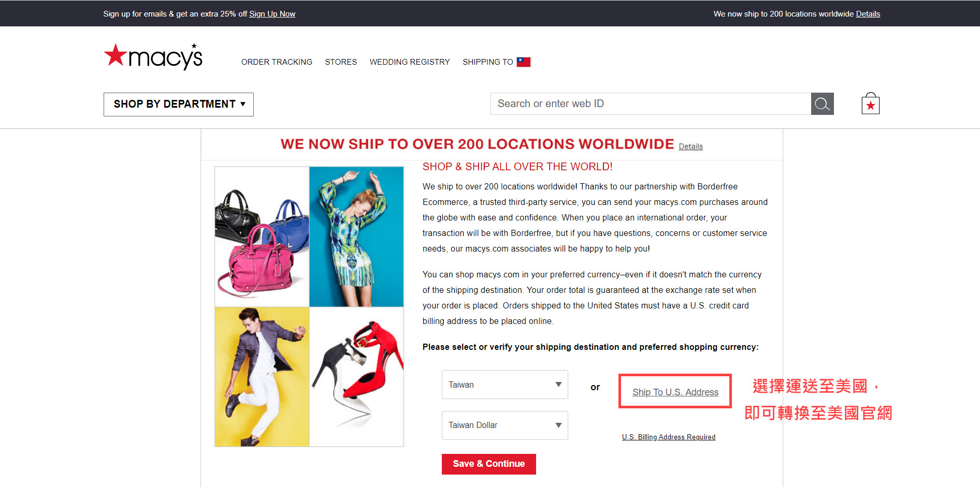Click the Sign Up Now link
980x487 pixels.
click(272, 14)
